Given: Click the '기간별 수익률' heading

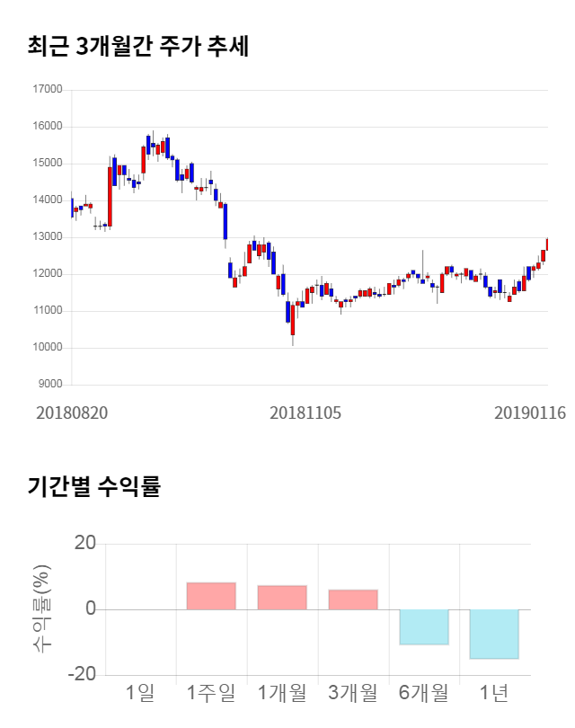Looking at the screenshot, I should click(x=93, y=488).
